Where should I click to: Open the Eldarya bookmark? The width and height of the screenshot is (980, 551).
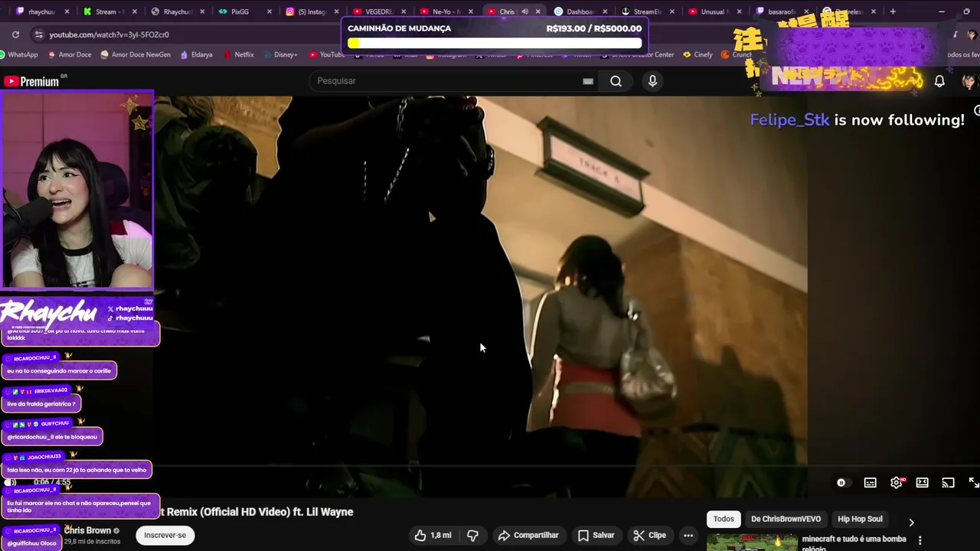tap(196, 54)
